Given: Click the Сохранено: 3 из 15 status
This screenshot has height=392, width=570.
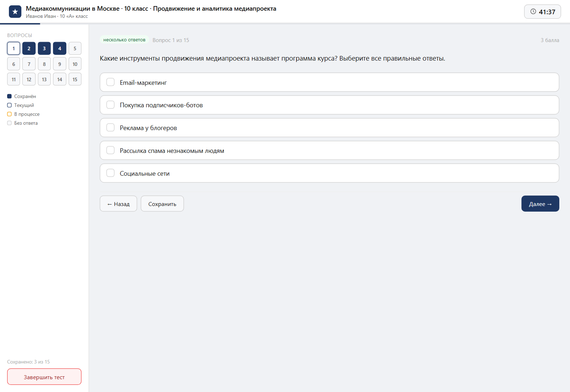Looking at the screenshot, I should click(x=28, y=362).
